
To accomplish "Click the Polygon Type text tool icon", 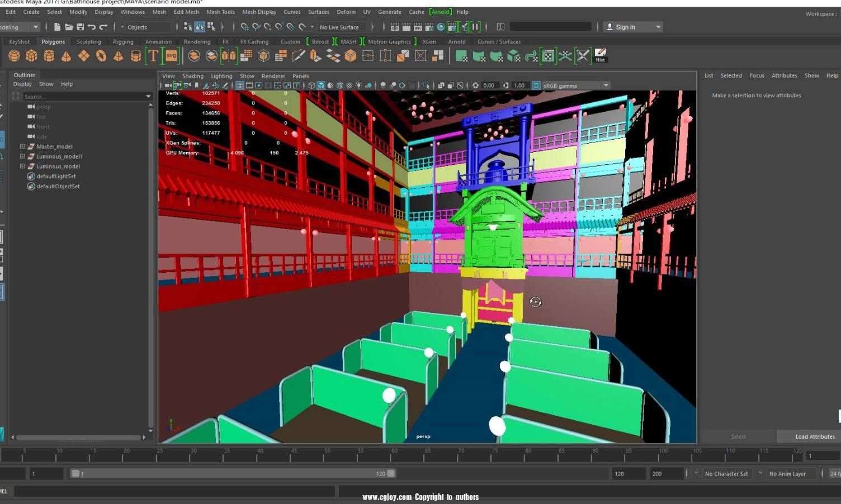I will pos(153,55).
